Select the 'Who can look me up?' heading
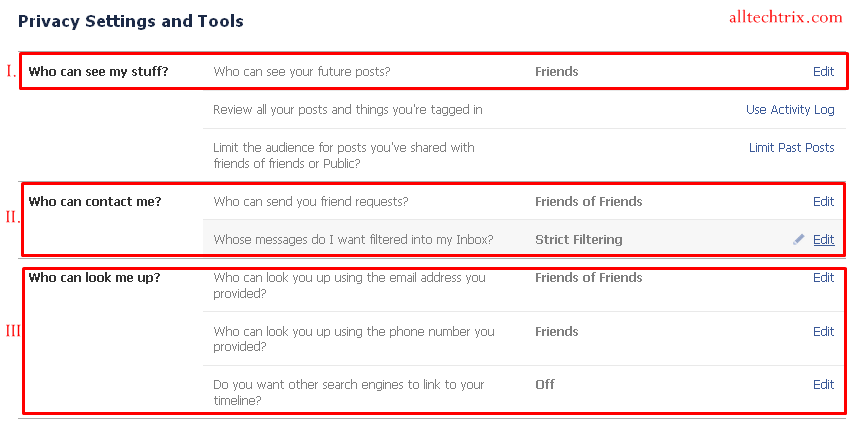This screenshot has height=437, width=862. click(x=95, y=277)
